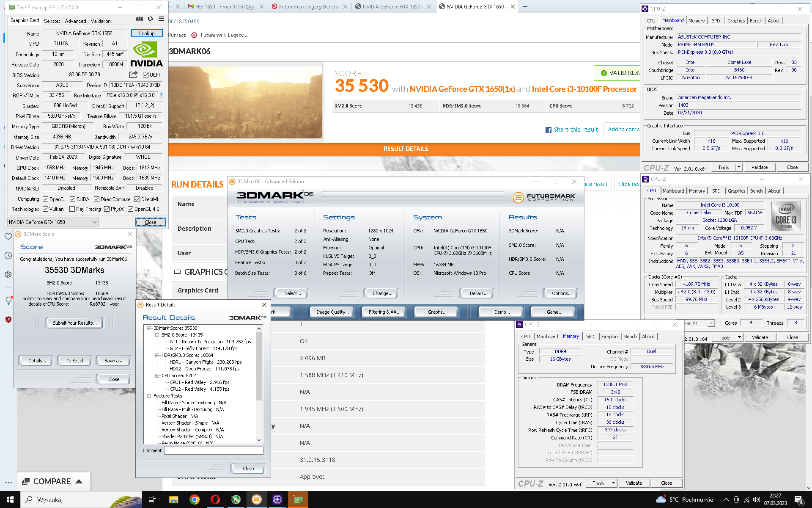Toggle the CUDA checkbox
Screen dimensions: 812x508
pos(72,199)
